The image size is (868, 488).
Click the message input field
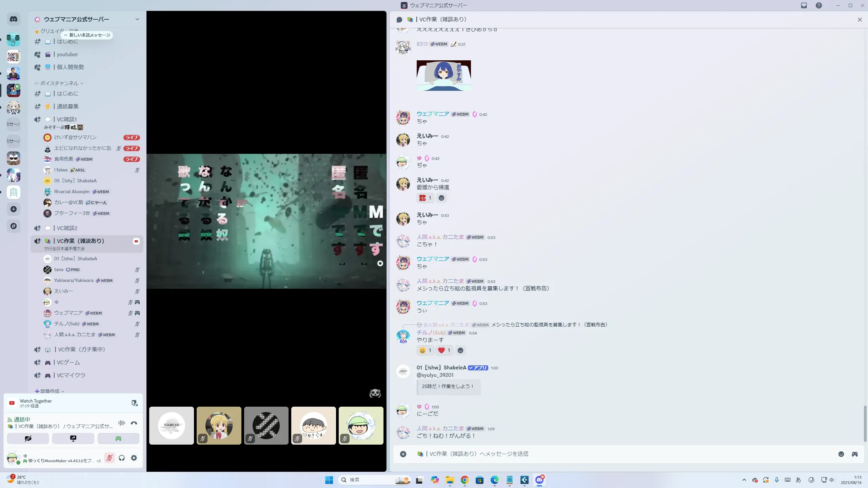(610, 454)
